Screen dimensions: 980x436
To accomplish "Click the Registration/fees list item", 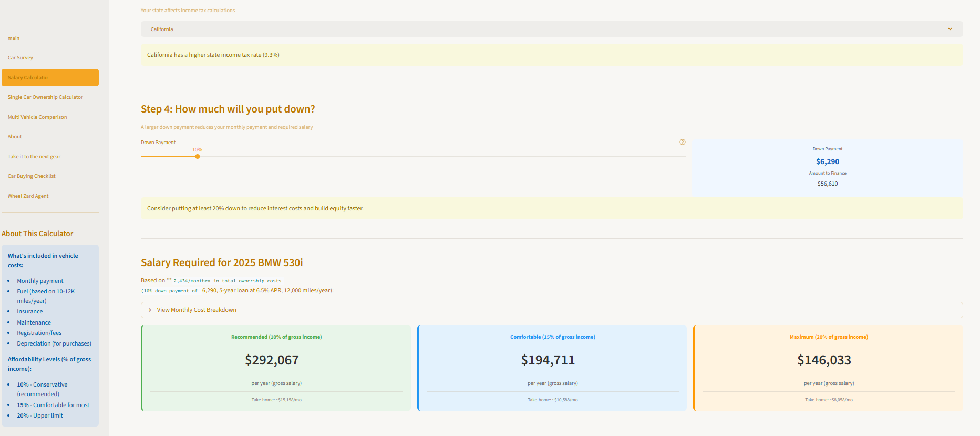I will (39, 333).
